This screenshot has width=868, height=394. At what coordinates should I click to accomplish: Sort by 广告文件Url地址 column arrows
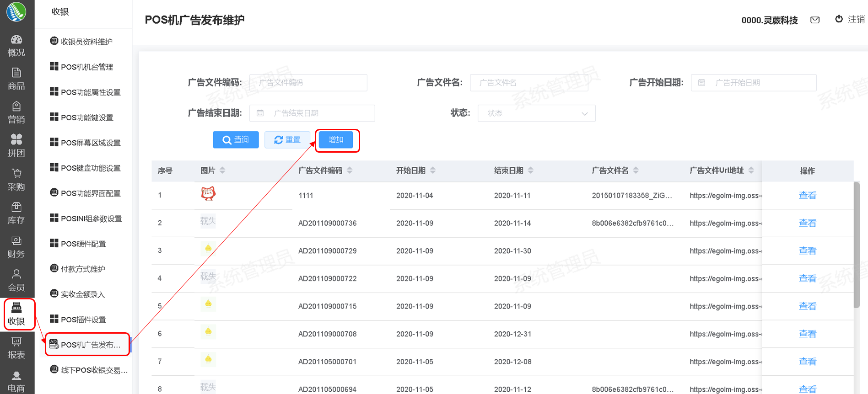(751, 170)
